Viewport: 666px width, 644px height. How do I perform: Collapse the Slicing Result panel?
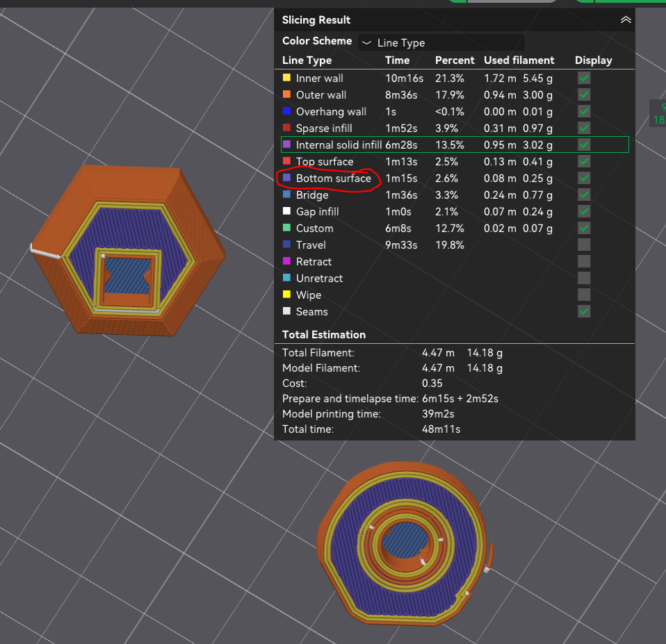[626, 20]
